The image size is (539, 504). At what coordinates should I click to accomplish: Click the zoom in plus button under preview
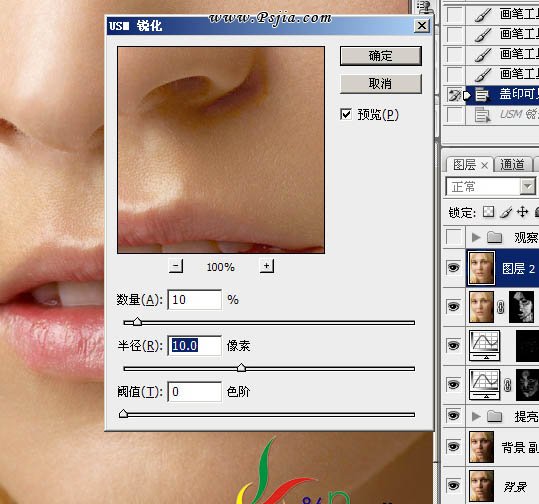[x=266, y=266]
